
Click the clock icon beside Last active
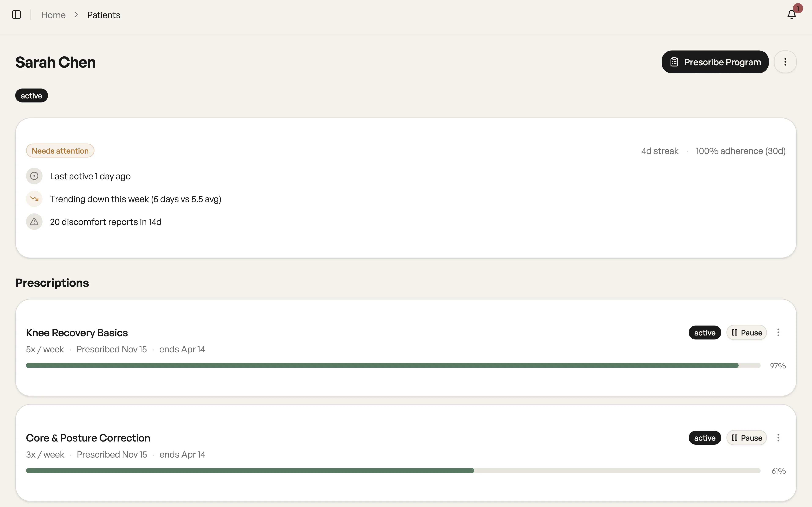pos(34,176)
